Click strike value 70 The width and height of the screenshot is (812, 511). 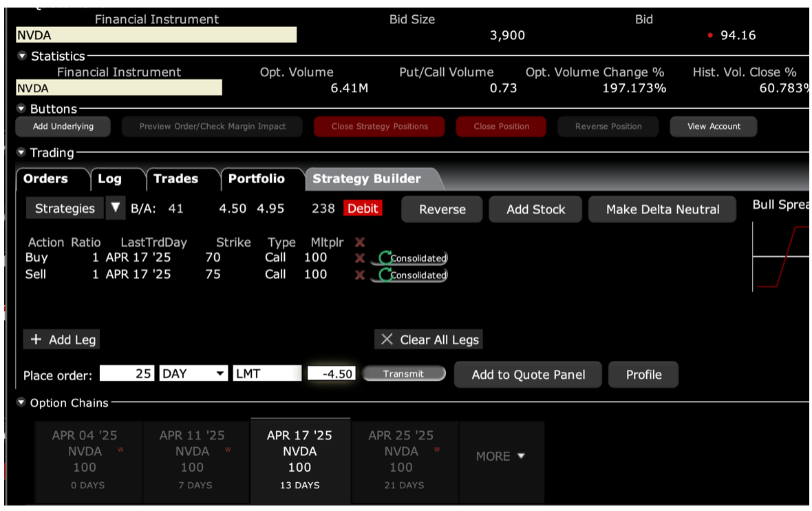tap(213, 258)
